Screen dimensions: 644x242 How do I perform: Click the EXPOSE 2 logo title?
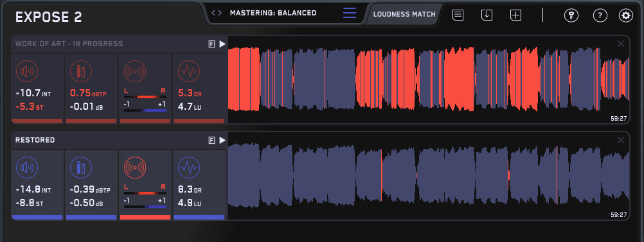click(48, 17)
